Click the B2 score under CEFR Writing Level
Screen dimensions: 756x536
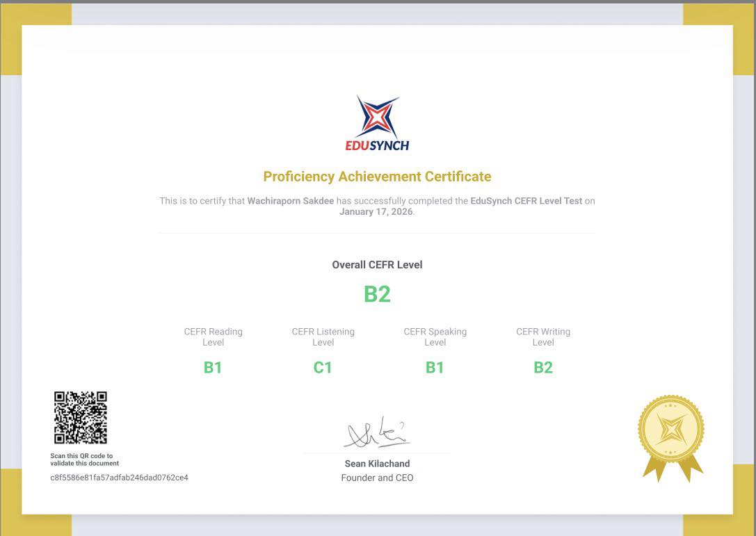coord(543,367)
